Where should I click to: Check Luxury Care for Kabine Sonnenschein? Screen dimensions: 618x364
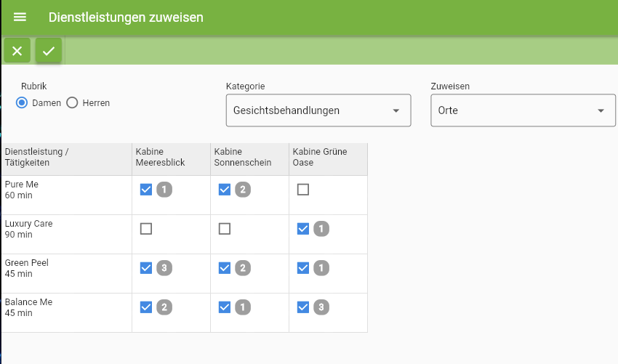tap(225, 229)
